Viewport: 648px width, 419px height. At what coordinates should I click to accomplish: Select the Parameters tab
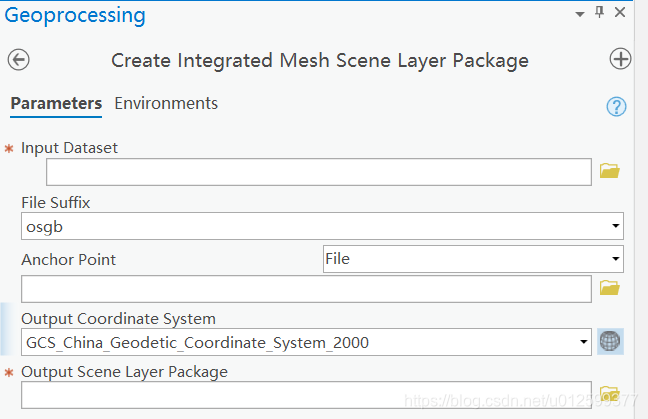point(56,103)
